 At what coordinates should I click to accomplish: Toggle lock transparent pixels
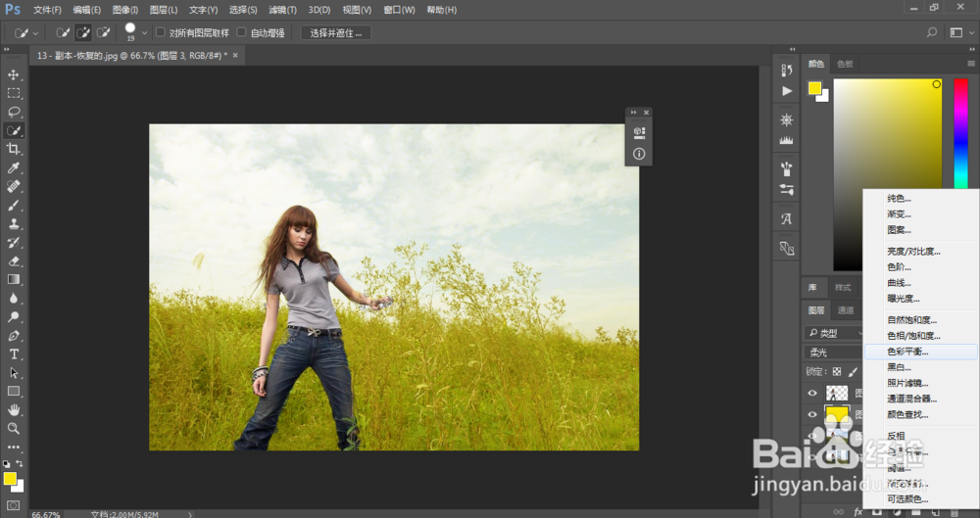click(837, 372)
